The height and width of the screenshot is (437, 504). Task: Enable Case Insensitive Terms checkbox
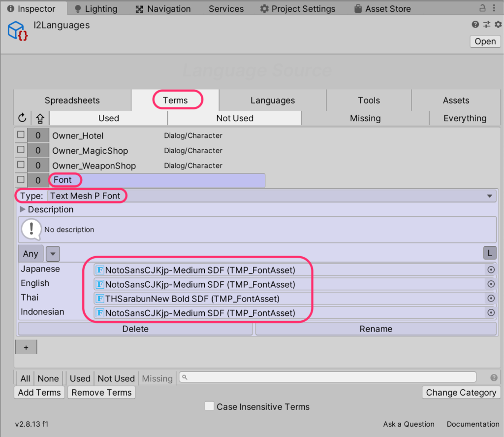tap(209, 406)
